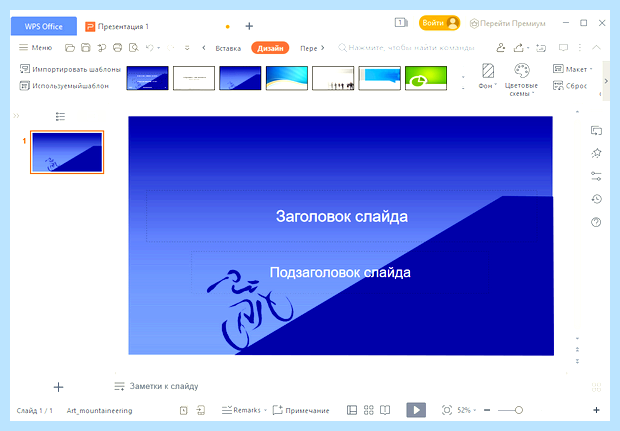The width and height of the screenshot is (620, 431).
Task: Expand the undo history dropdown arrow
Action: [x=159, y=48]
